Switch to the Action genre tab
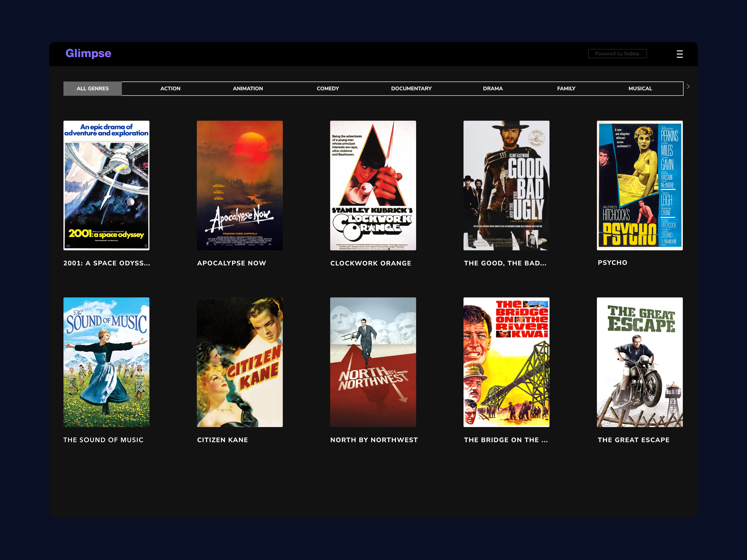The width and height of the screenshot is (747, 560). pos(170,89)
